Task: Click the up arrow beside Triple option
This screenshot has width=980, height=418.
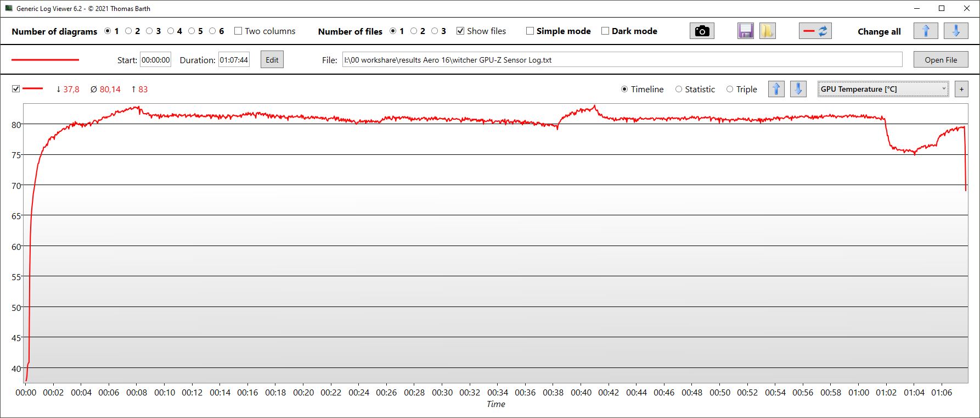Action: pyautogui.click(x=776, y=89)
